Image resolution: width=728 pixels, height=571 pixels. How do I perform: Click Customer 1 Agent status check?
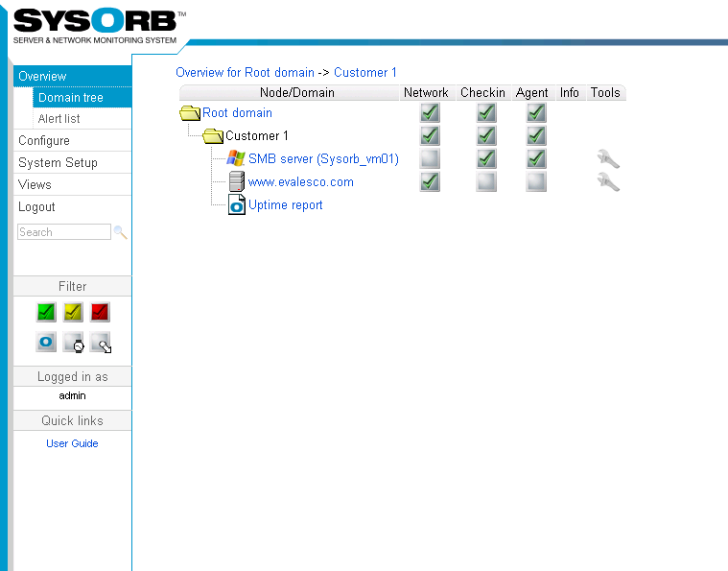(x=536, y=135)
